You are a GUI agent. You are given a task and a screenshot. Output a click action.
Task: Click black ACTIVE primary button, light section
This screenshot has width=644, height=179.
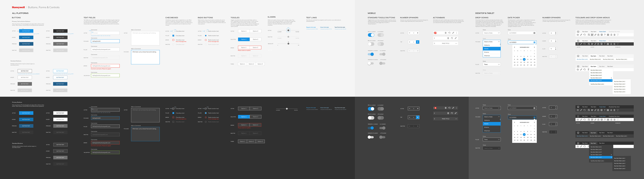(60, 31)
